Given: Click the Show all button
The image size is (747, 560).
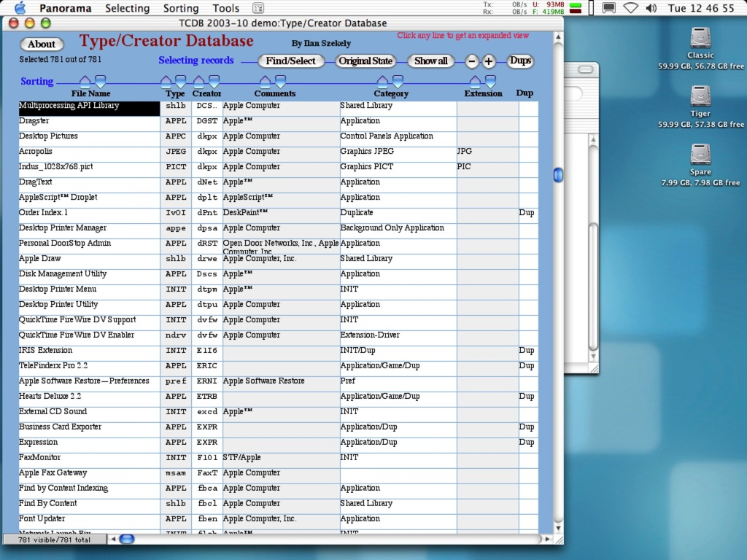Looking at the screenshot, I should [430, 61].
